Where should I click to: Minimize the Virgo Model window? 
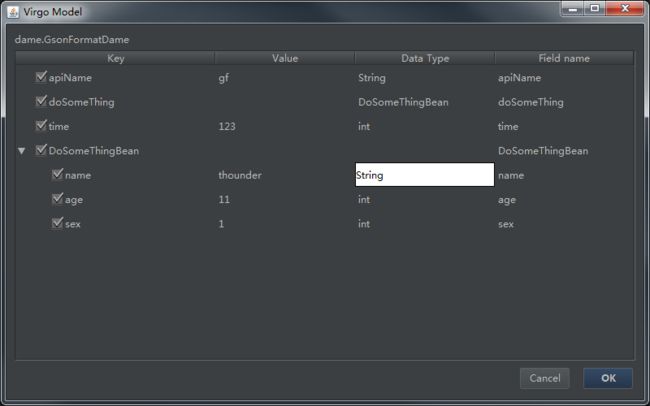click(572, 8)
